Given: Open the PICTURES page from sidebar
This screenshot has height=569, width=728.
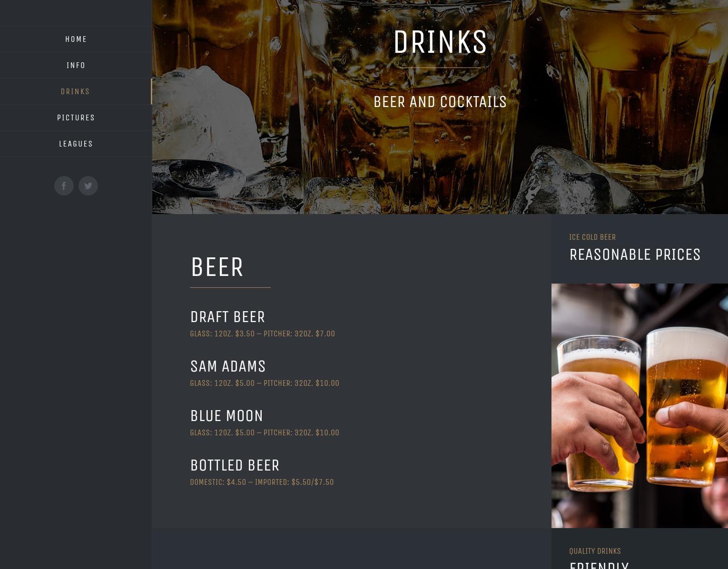Looking at the screenshot, I should pos(76,118).
